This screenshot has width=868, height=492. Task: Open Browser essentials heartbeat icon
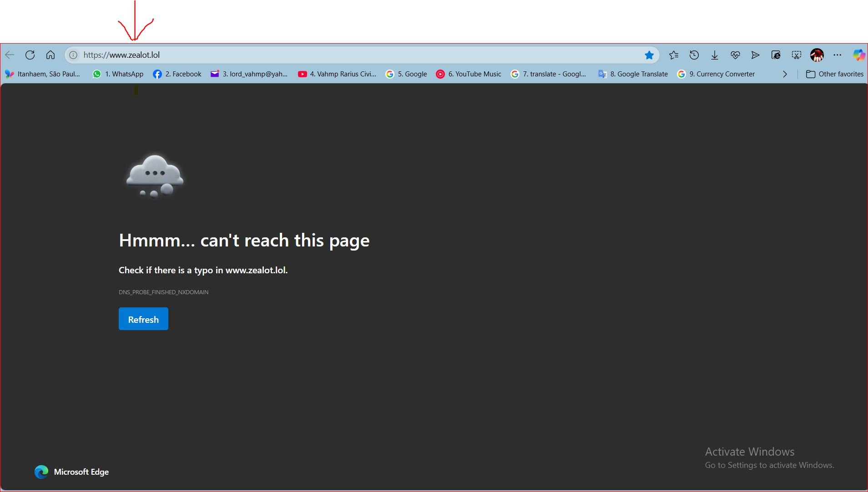tap(735, 55)
